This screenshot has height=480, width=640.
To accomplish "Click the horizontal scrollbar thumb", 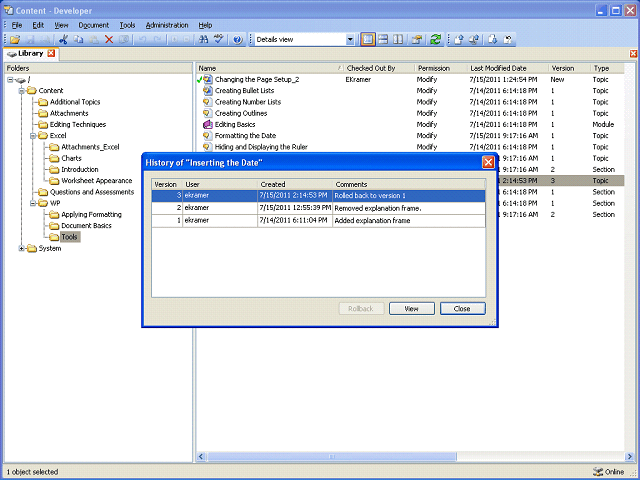I will click(331, 457).
